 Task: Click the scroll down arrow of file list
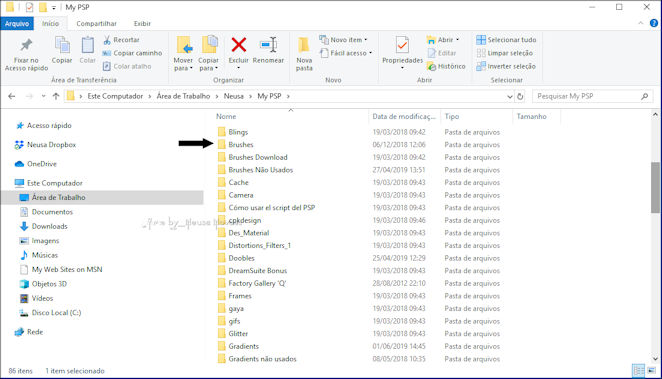(x=655, y=359)
